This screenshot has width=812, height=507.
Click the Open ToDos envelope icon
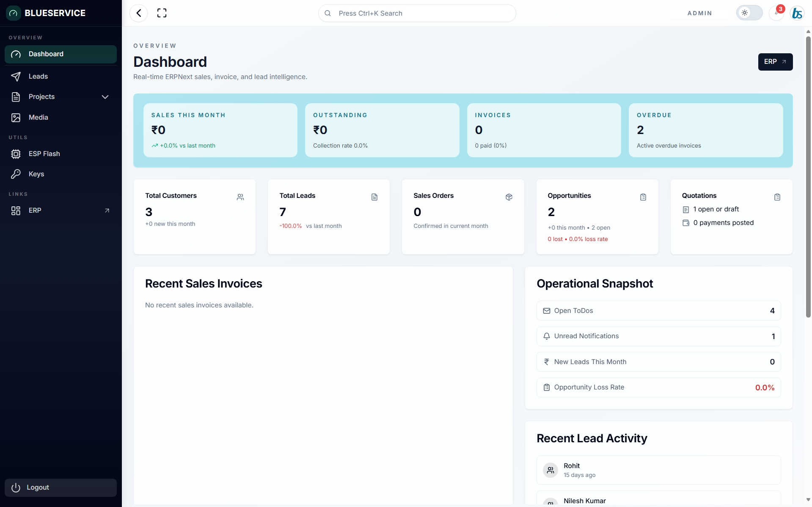[x=547, y=311]
